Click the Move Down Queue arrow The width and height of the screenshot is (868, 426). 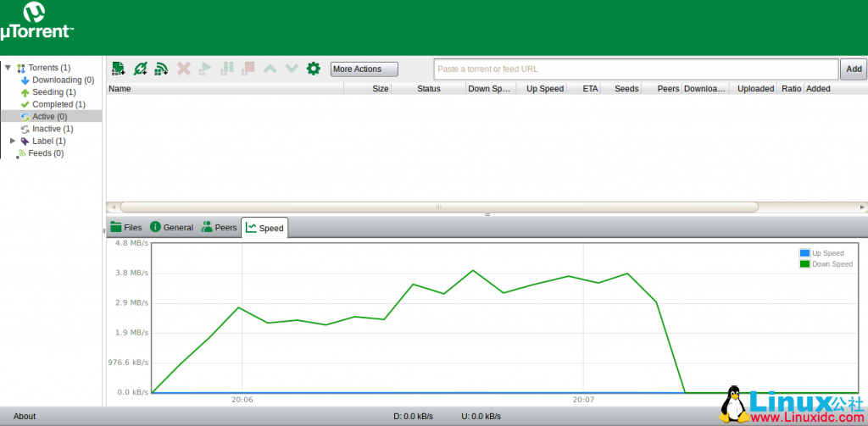[292, 69]
